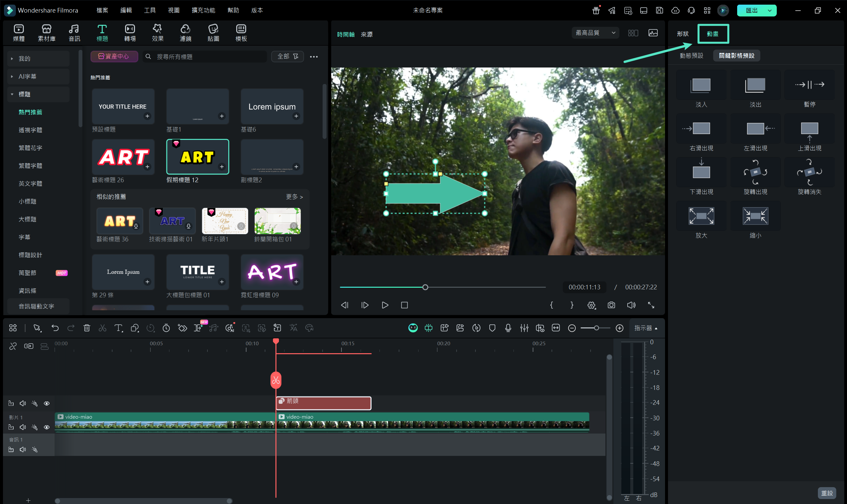Click the voiceover microphone icon

tap(508, 328)
